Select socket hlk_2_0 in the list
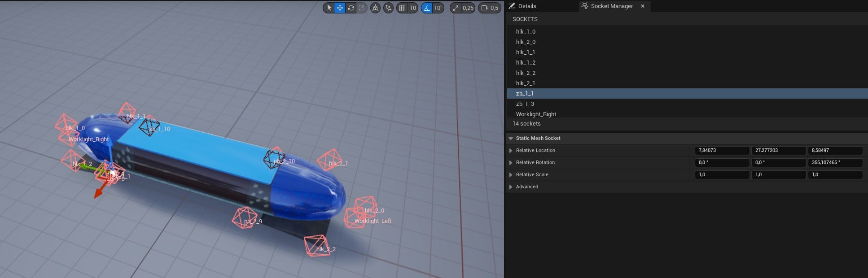The height and width of the screenshot is (278, 868). 687,42
